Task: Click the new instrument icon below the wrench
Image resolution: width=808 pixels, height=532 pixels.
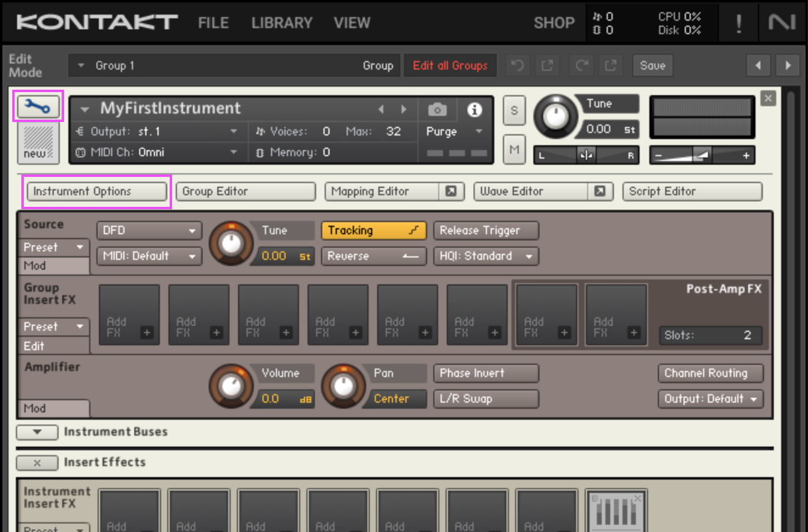Action: (38, 143)
